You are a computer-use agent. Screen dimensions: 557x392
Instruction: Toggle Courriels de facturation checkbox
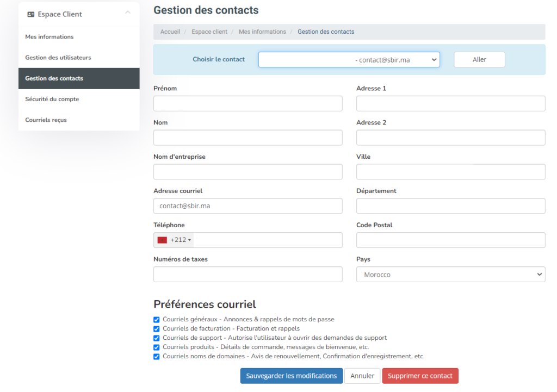pos(157,329)
